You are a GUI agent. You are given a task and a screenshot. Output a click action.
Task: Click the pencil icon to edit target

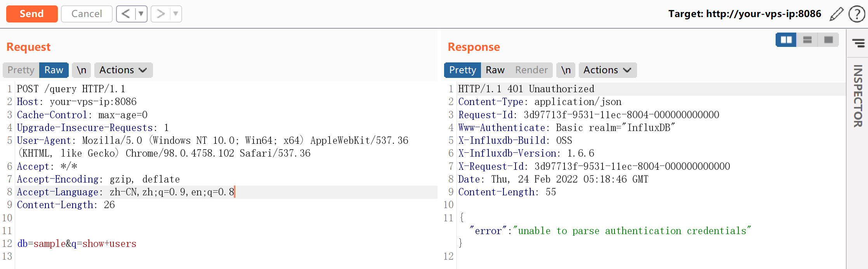click(836, 14)
